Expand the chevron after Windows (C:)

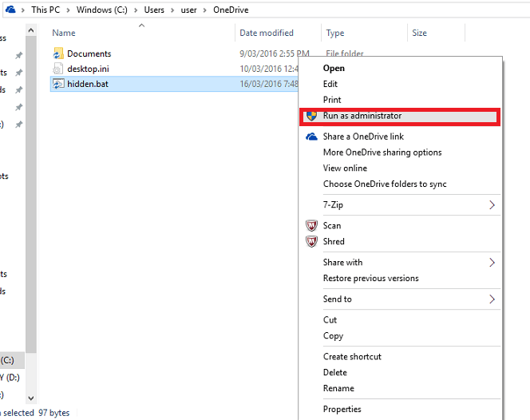pos(136,10)
